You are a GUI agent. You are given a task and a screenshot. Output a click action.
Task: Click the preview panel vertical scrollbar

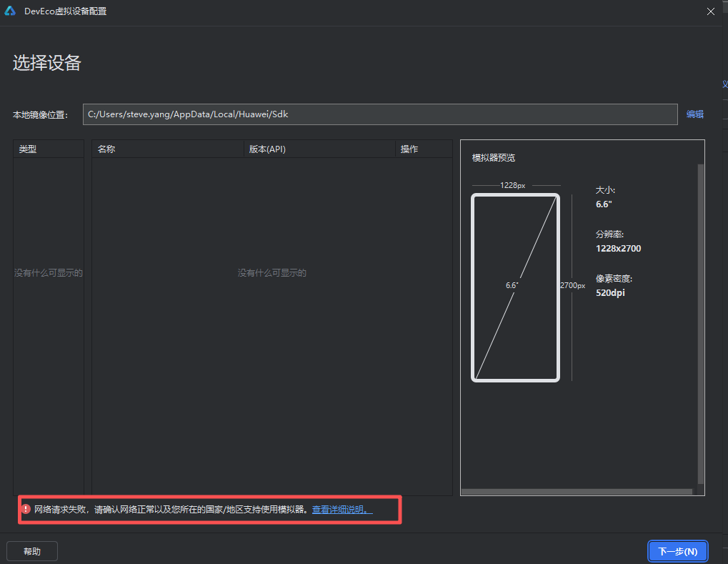tap(701, 322)
